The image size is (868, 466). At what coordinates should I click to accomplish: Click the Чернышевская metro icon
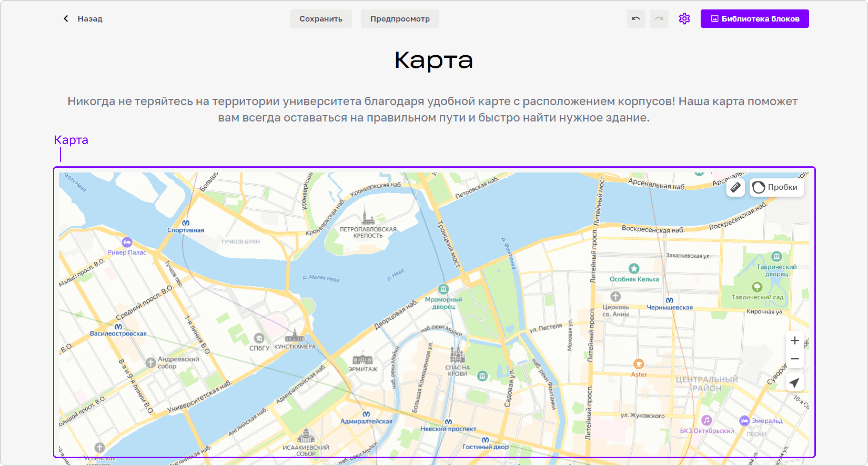click(x=669, y=300)
